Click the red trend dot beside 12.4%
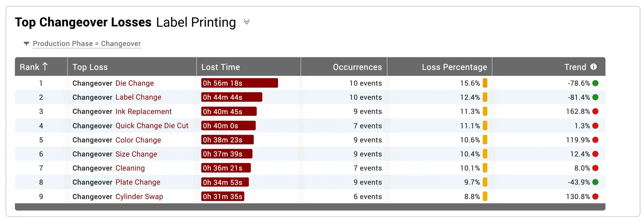Viewport: 644px width, 221px height. coord(595,154)
